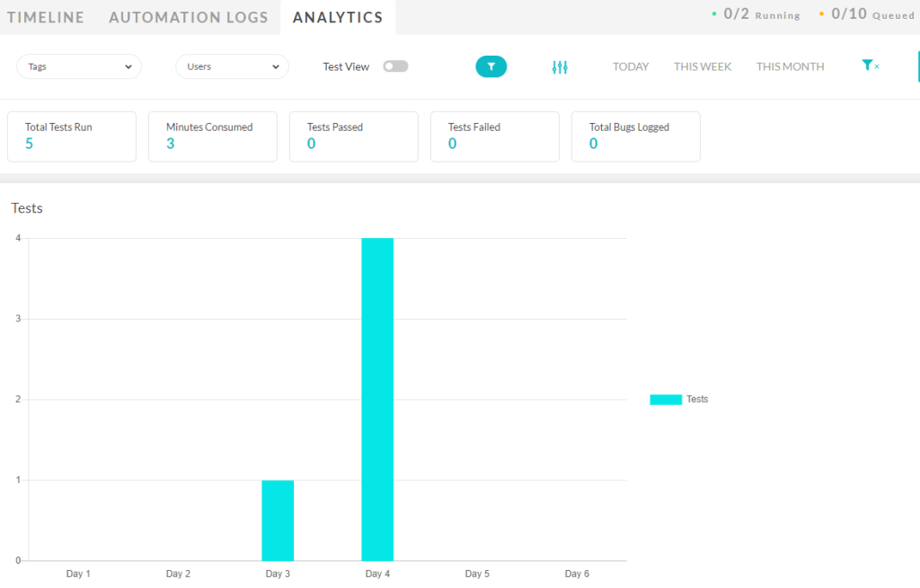Select the Total Tests Run card

[x=72, y=136]
